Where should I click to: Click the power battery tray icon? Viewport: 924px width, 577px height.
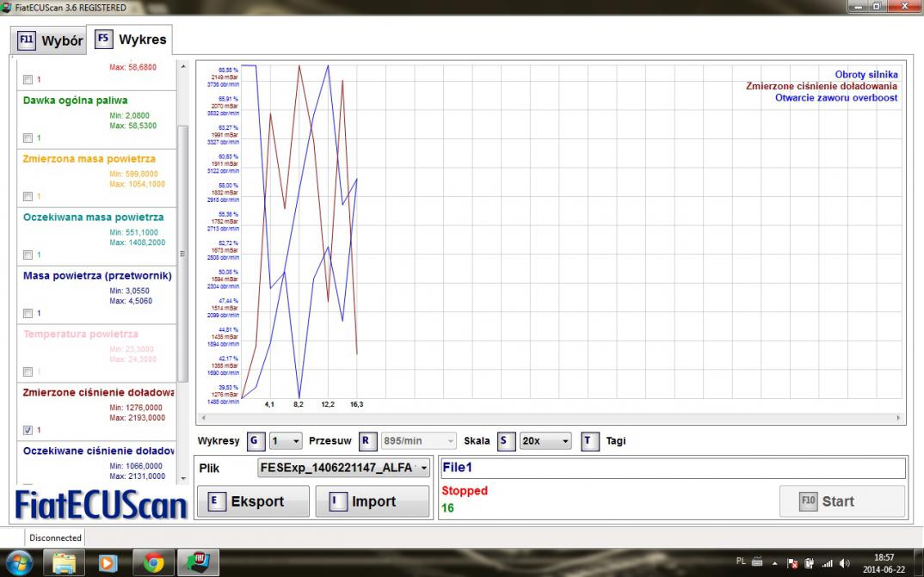point(810,563)
